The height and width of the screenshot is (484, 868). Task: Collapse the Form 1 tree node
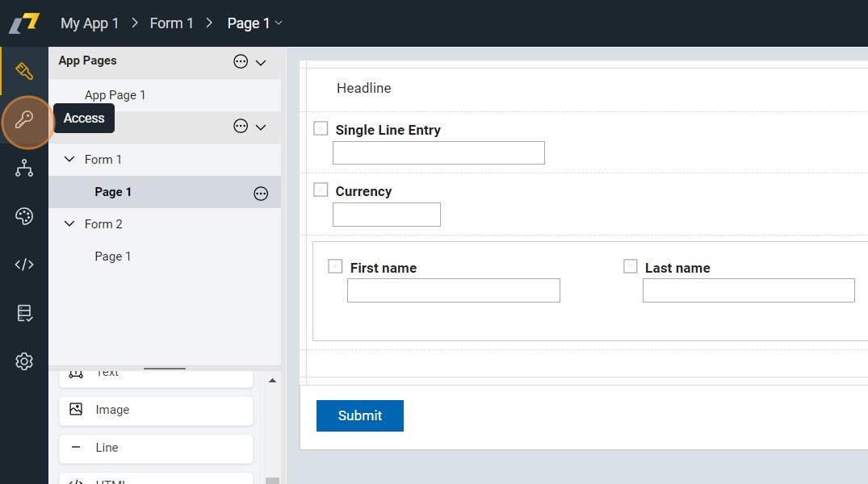(69, 160)
